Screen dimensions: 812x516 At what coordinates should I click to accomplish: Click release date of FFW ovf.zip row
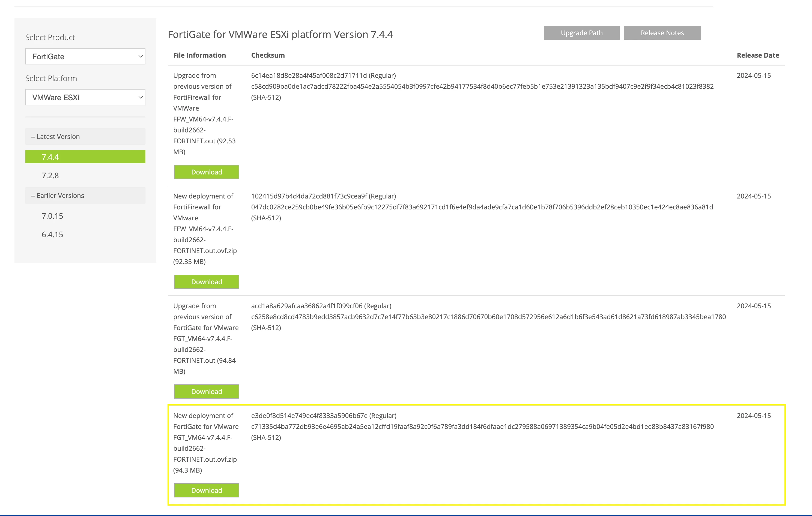click(754, 196)
